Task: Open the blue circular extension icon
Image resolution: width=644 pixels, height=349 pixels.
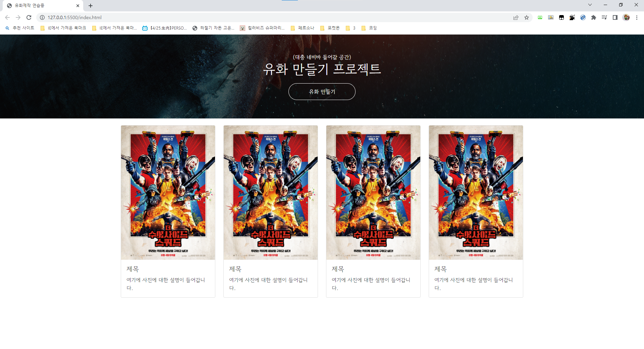Action: (583, 17)
